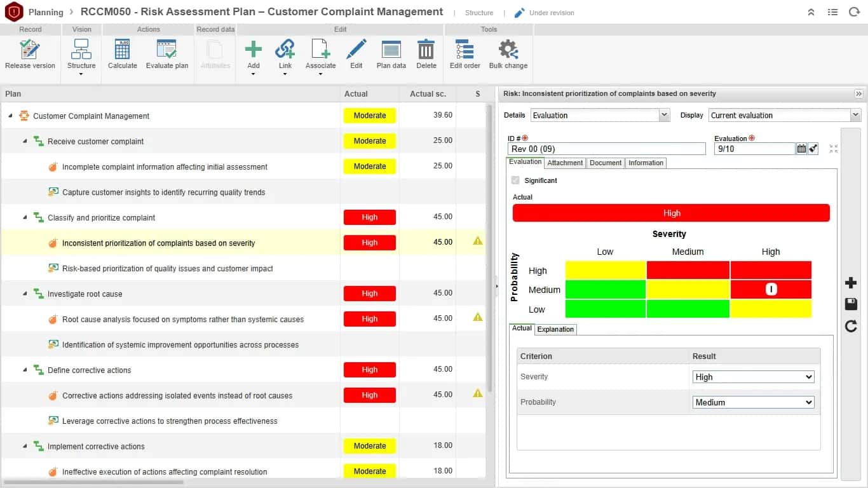The height and width of the screenshot is (488, 868).
Task: Switch to the Document tab
Action: coord(606,163)
